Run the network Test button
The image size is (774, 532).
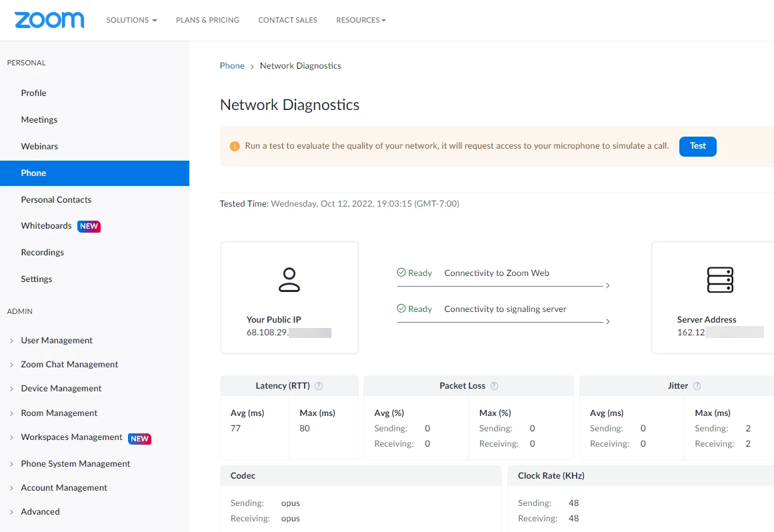coord(697,146)
